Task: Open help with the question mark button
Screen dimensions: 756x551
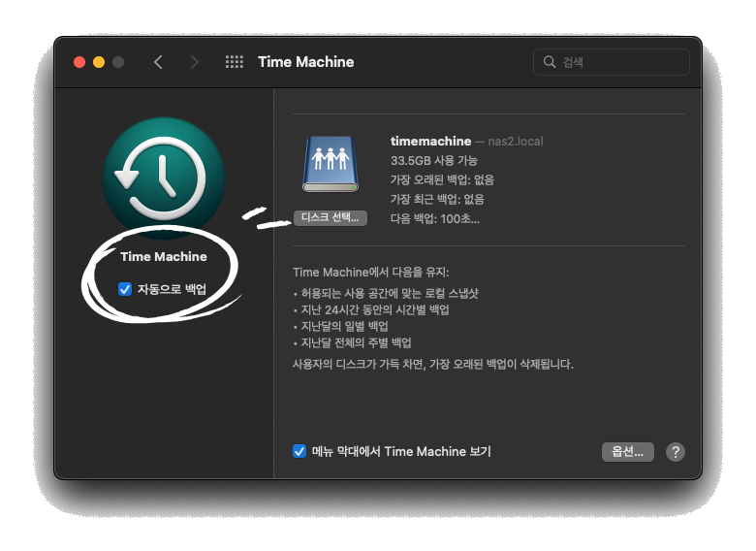Action: 676,452
